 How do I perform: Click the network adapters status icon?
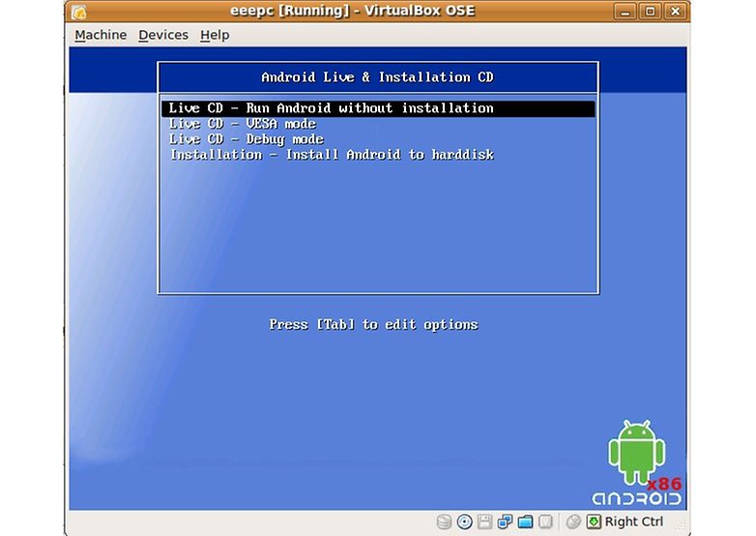[x=505, y=521]
